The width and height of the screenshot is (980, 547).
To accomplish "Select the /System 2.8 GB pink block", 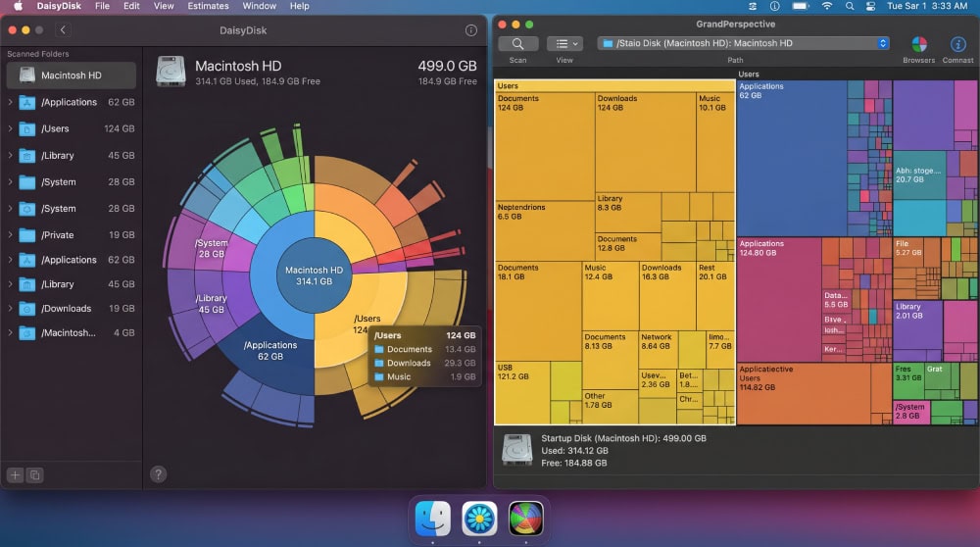I will click(x=911, y=413).
